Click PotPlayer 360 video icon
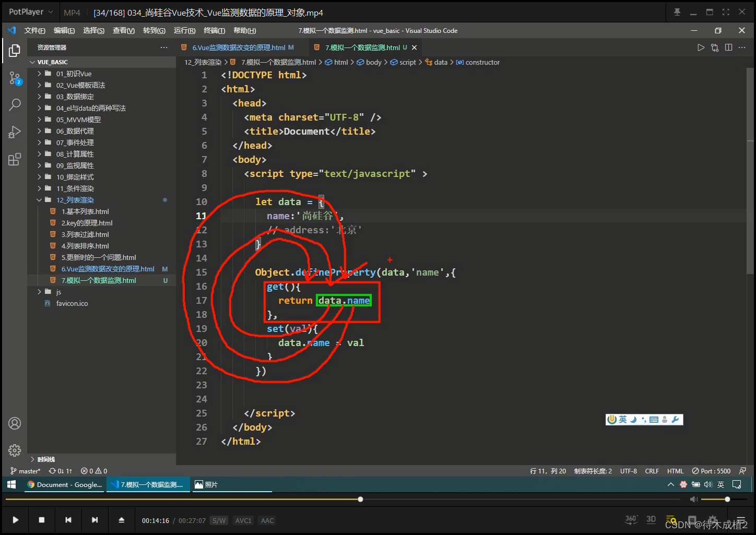Image resolution: width=756 pixels, height=535 pixels. coord(631,519)
